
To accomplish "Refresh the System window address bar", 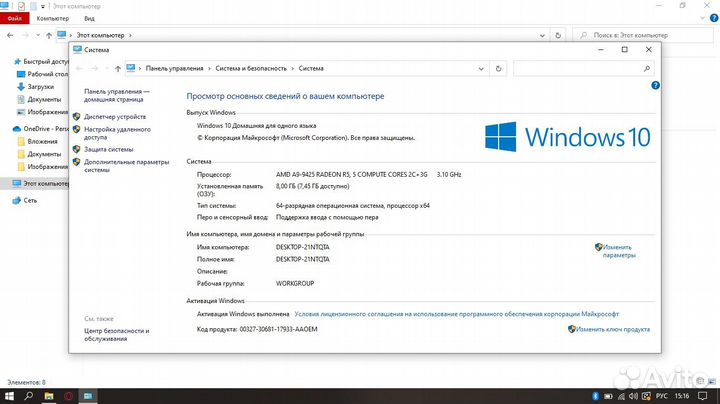I will pos(498,68).
